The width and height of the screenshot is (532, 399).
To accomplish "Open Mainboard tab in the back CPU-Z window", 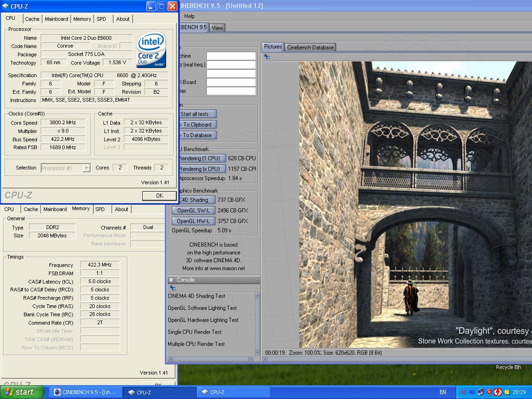I will (x=55, y=209).
